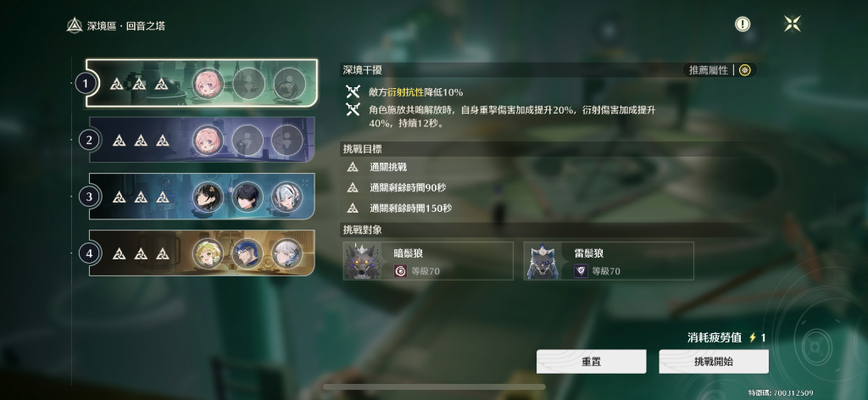Image resolution: width=868 pixels, height=400 pixels.
Task: Click the lightning fatigue cost icon
Action: pos(753,337)
